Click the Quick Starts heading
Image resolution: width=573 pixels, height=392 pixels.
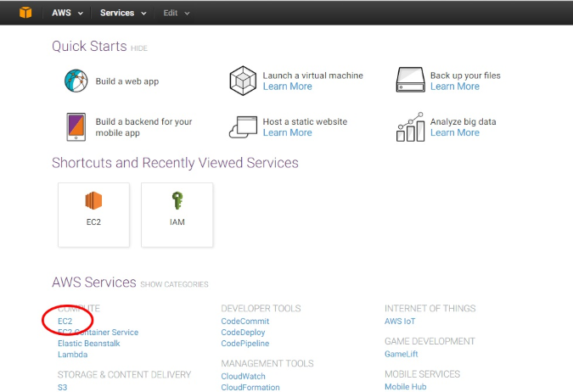[89, 47]
